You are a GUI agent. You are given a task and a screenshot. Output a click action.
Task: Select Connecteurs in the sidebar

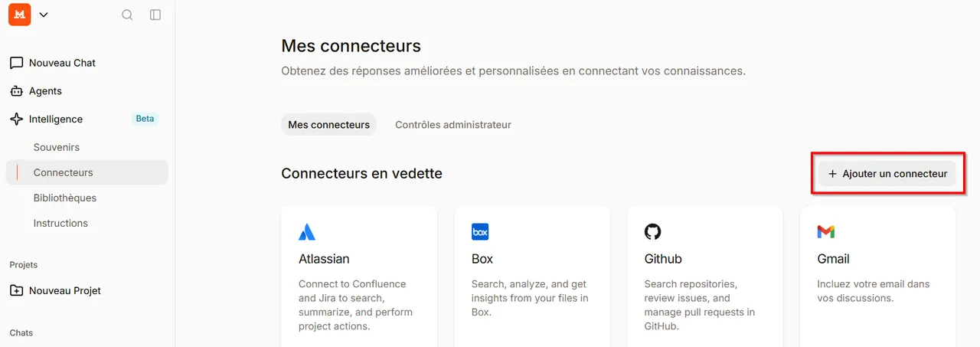(x=63, y=172)
